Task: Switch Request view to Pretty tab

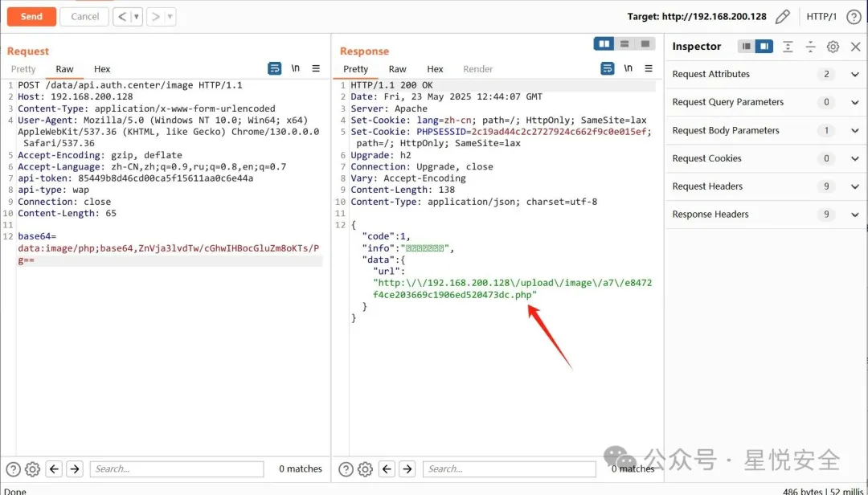Action: tap(23, 68)
